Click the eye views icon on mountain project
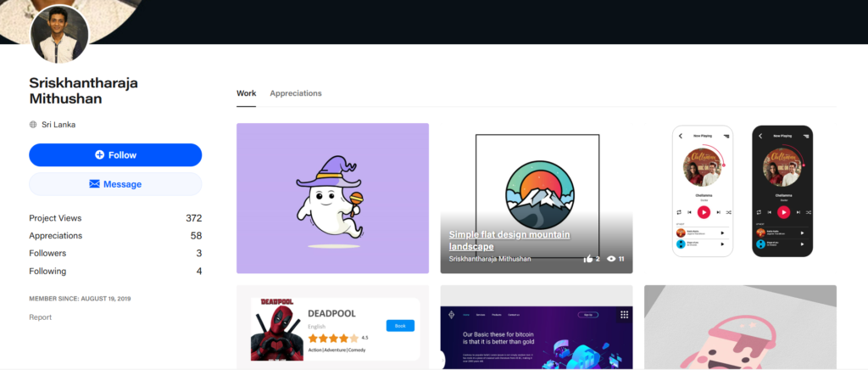 point(611,259)
